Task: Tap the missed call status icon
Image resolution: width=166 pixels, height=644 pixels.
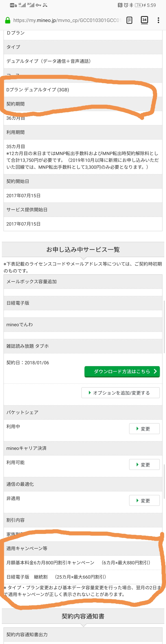Action: click(x=45, y=5)
